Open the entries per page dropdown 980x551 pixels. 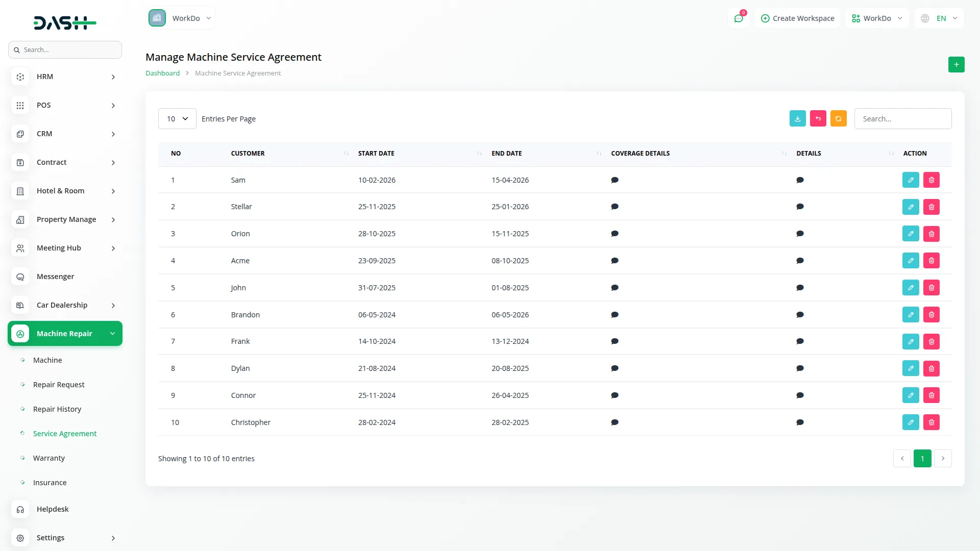click(x=177, y=119)
